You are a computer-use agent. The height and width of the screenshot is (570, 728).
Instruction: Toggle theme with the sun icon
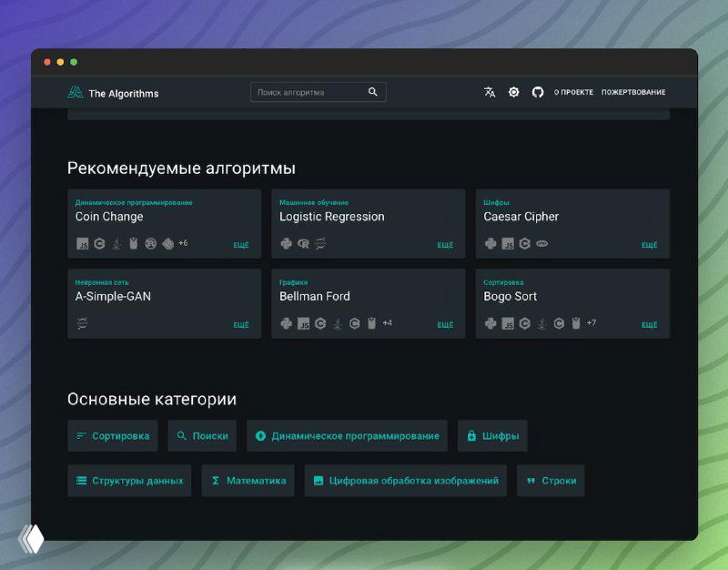(513, 92)
